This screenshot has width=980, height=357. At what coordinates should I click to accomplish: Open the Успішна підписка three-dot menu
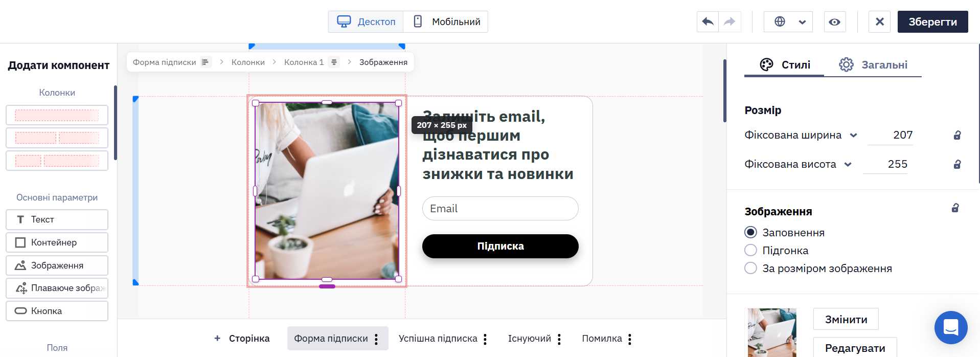[x=485, y=339]
